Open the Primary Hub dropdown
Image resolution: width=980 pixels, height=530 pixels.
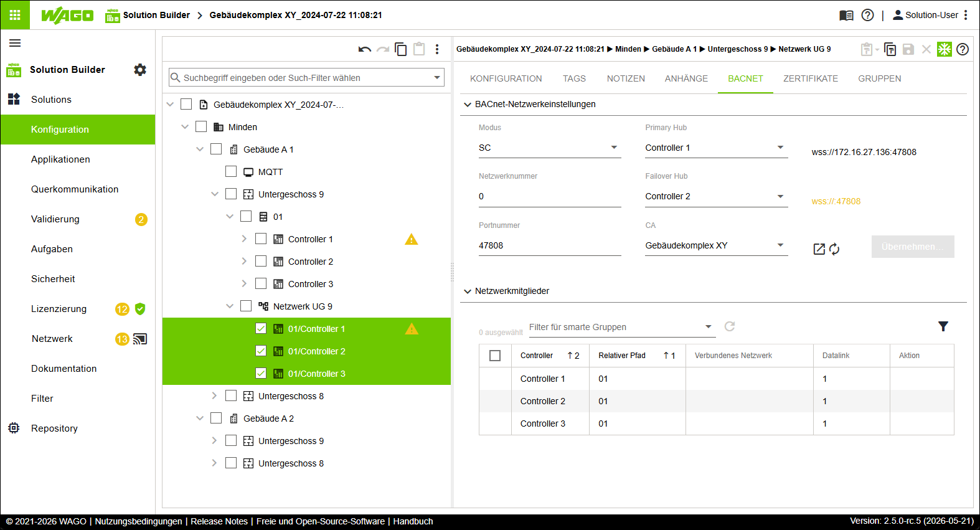[717, 148]
